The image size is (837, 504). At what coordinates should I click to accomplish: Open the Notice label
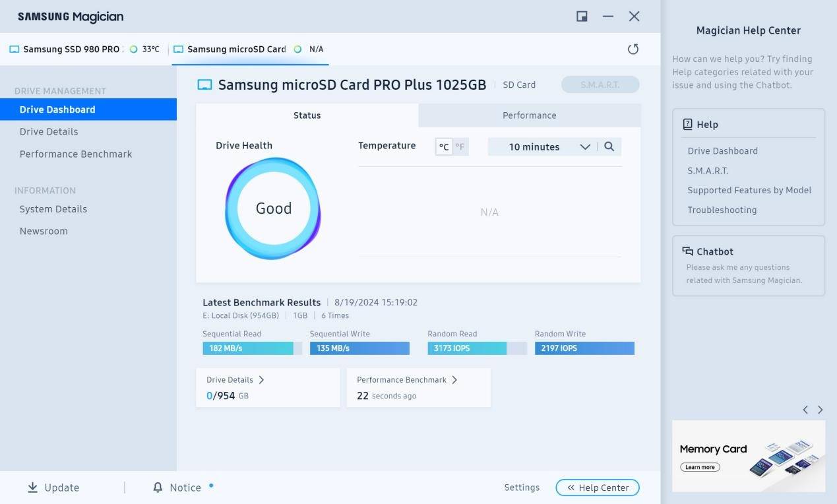[x=185, y=488]
